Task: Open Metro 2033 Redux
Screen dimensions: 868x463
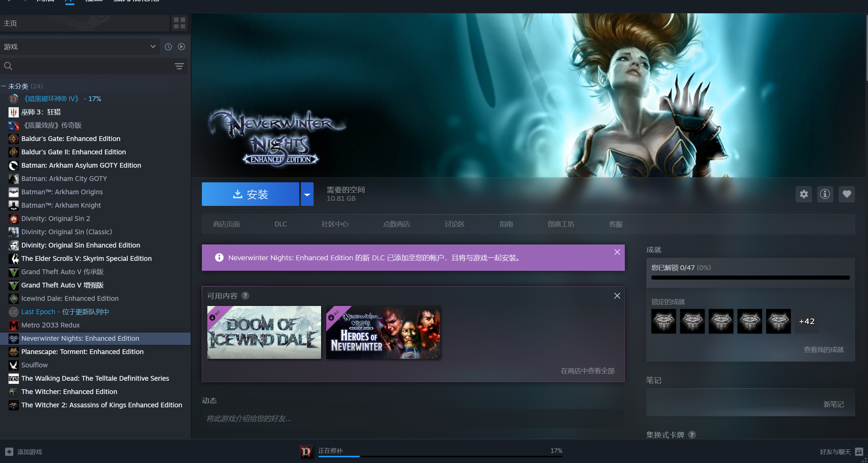Action: [95, 325]
